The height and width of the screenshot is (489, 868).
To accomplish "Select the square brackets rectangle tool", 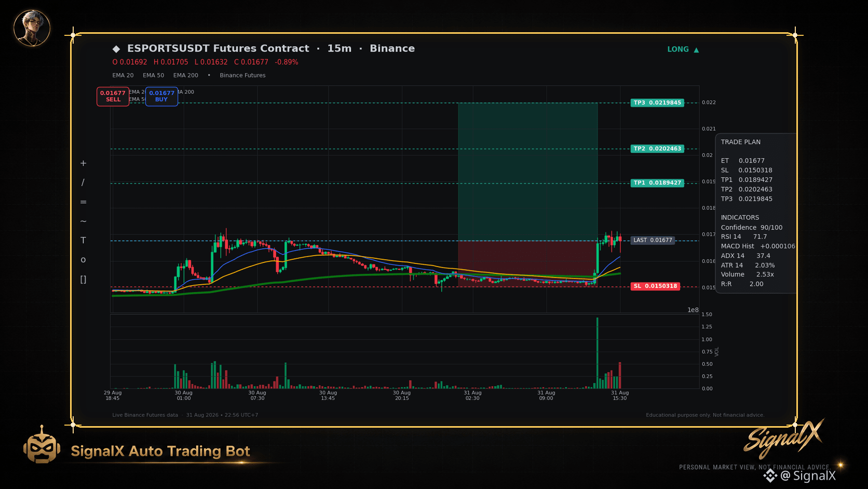I will [x=83, y=280].
